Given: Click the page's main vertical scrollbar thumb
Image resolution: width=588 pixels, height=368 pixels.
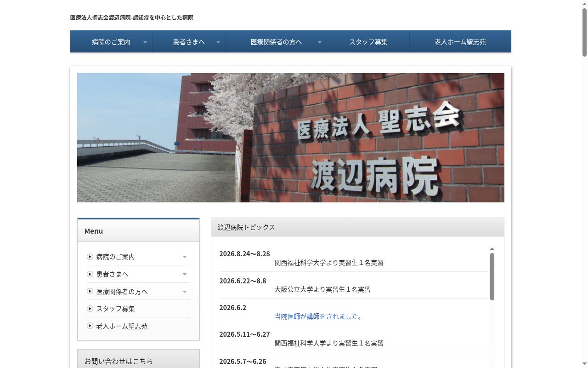Looking at the screenshot, I should (584, 33).
